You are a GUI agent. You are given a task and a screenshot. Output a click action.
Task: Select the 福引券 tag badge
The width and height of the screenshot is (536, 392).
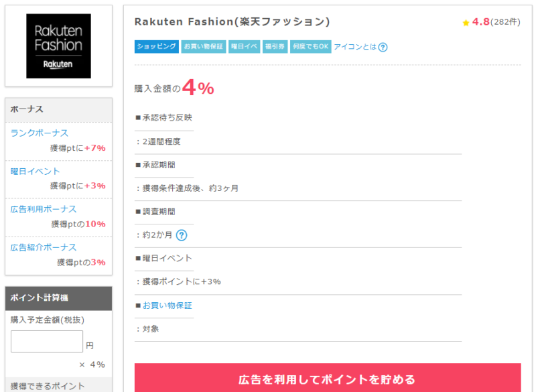pos(275,46)
